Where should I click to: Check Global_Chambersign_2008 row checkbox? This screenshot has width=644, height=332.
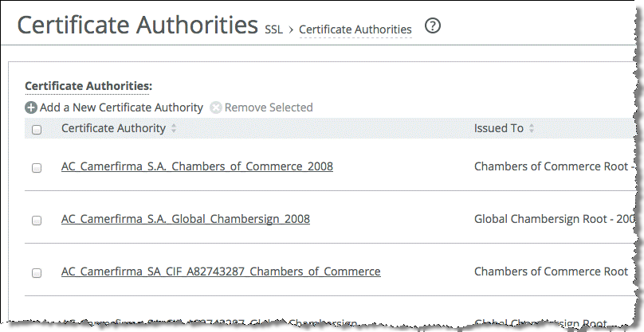click(x=37, y=220)
